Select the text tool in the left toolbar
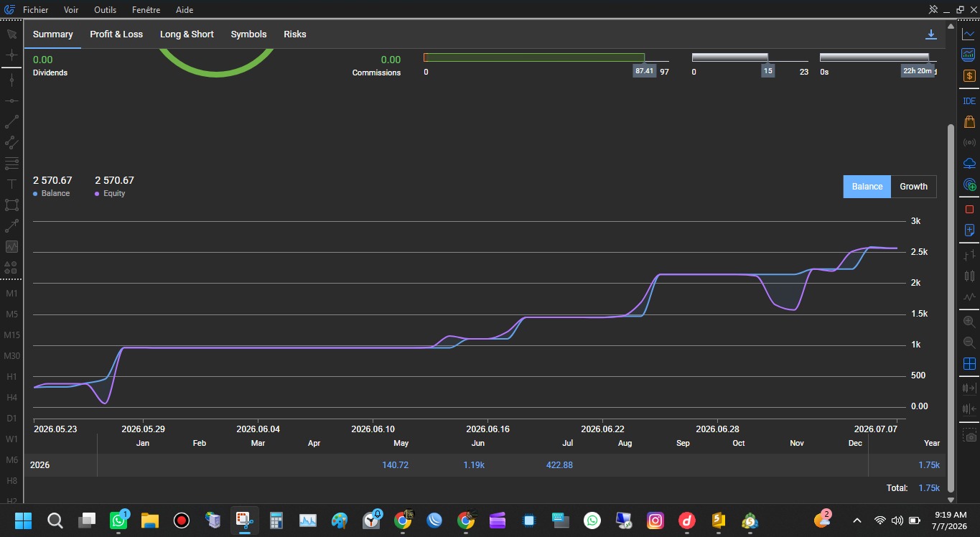Screen dimensions: 980x537 (x=11, y=184)
